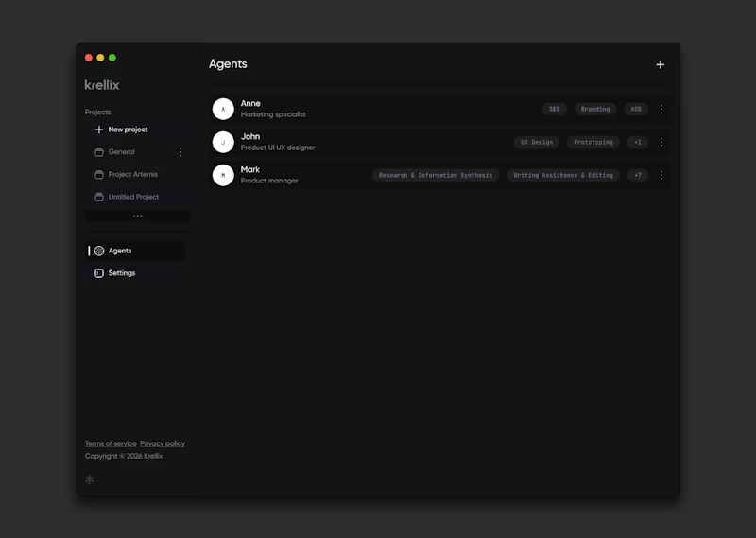Click Anne's ASO skill tag

tap(636, 109)
